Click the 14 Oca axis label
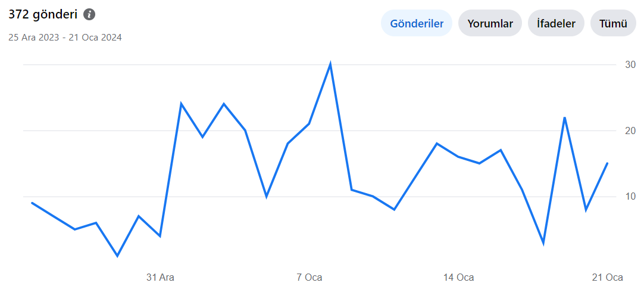The image size is (644, 295). (x=458, y=277)
